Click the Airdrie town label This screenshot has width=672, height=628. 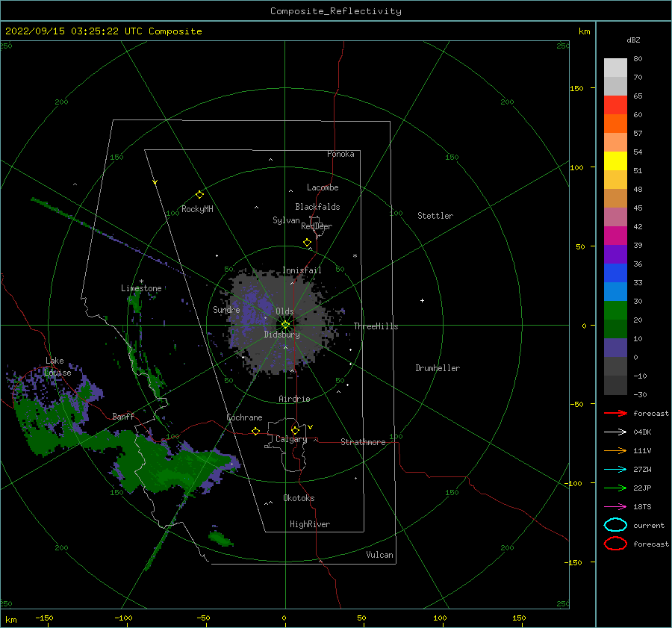(x=294, y=399)
